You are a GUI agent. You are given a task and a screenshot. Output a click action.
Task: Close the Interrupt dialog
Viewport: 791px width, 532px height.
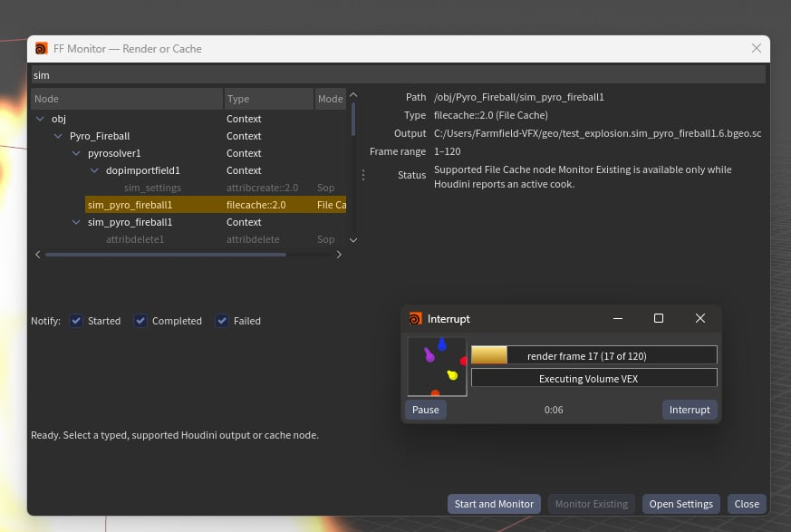tap(700, 318)
